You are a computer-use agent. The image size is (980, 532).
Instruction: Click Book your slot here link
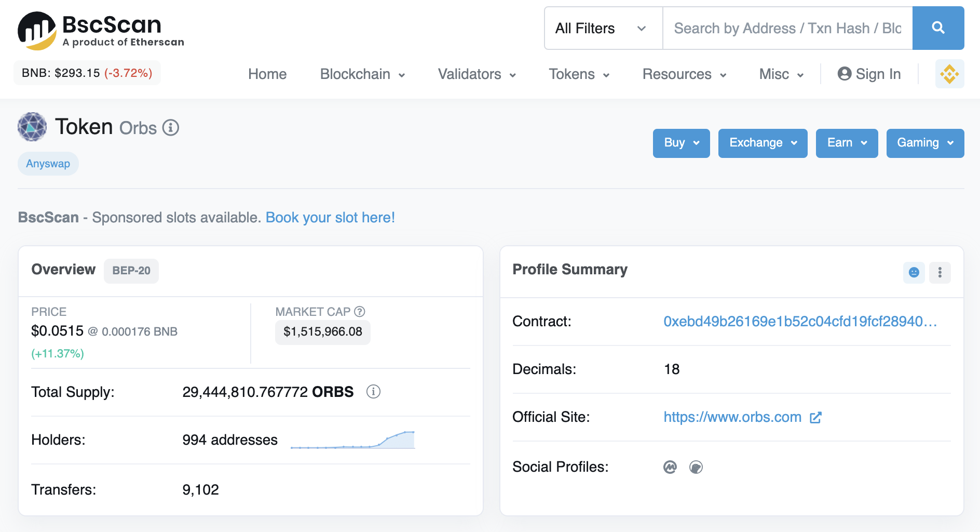[330, 217]
